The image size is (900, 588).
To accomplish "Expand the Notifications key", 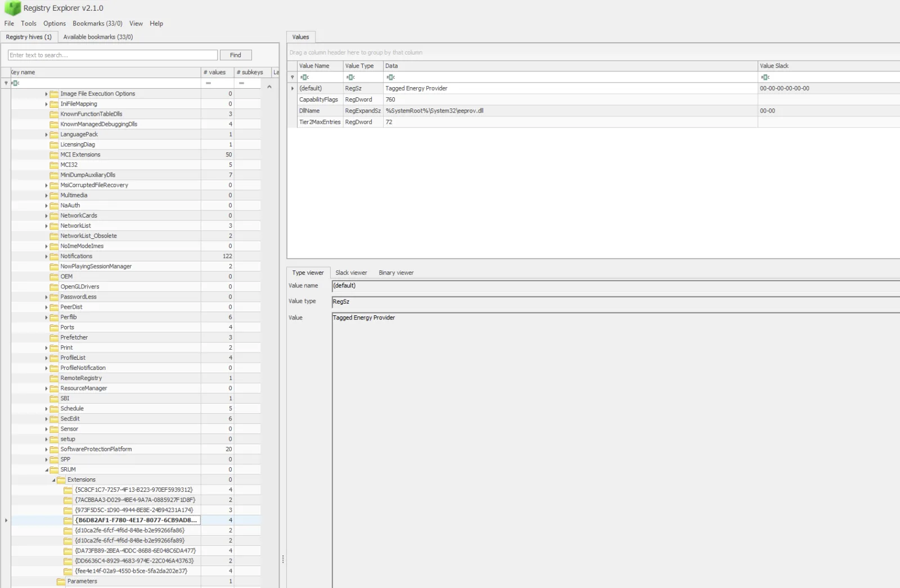I will click(46, 256).
